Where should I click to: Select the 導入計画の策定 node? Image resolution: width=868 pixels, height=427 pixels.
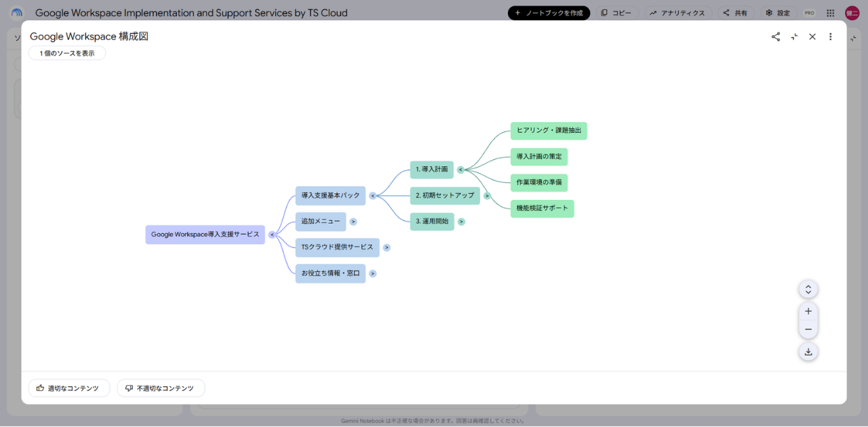539,157
